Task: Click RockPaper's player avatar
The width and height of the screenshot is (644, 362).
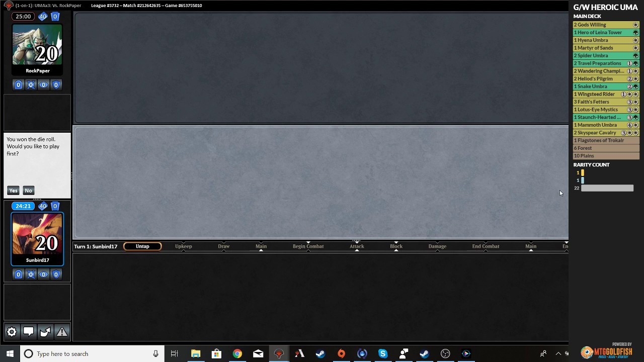Action: [38, 45]
